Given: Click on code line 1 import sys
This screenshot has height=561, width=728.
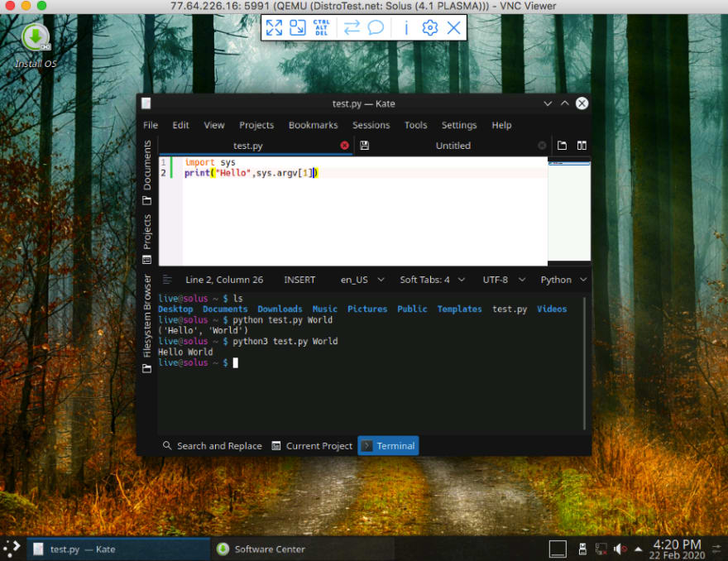Looking at the screenshot, I should click(210, 162).
